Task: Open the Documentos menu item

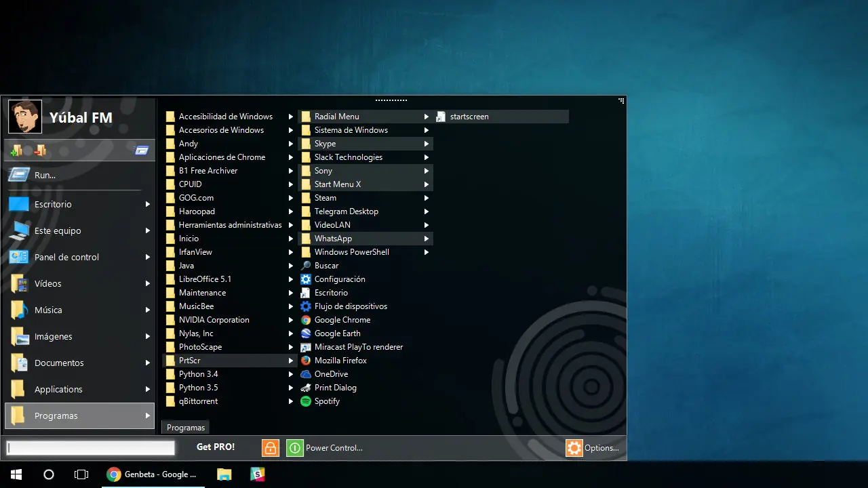Action: pos(79,363)
